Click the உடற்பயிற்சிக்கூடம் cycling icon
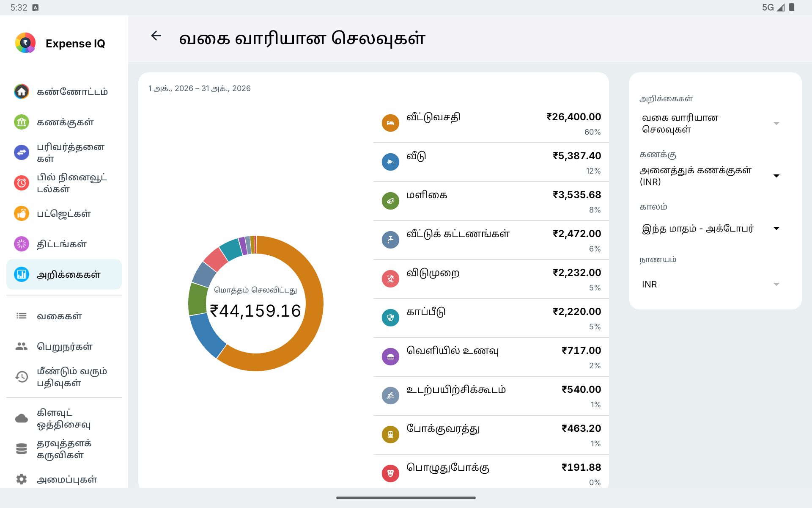The height and width of the screenshot is (508, 812). pos(390,396)
